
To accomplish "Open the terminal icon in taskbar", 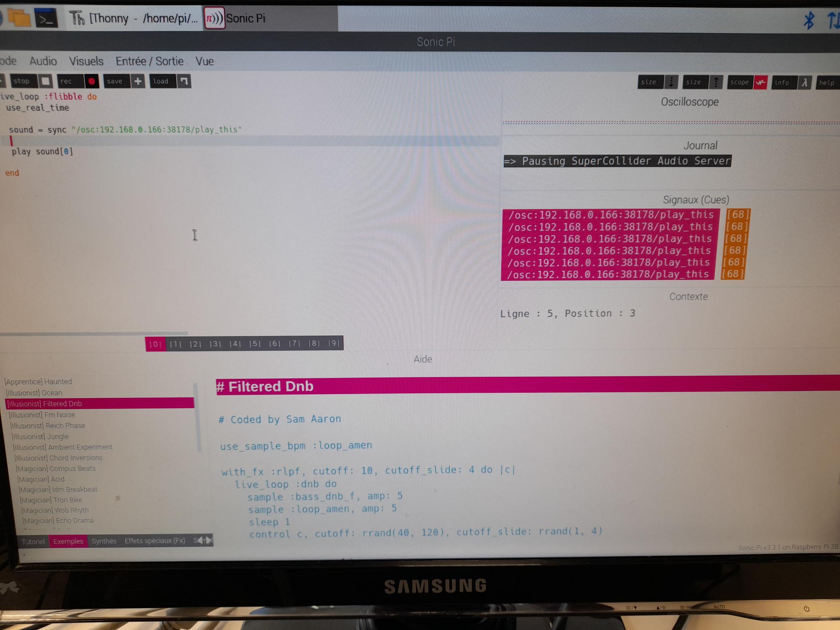I will point(46,19).
